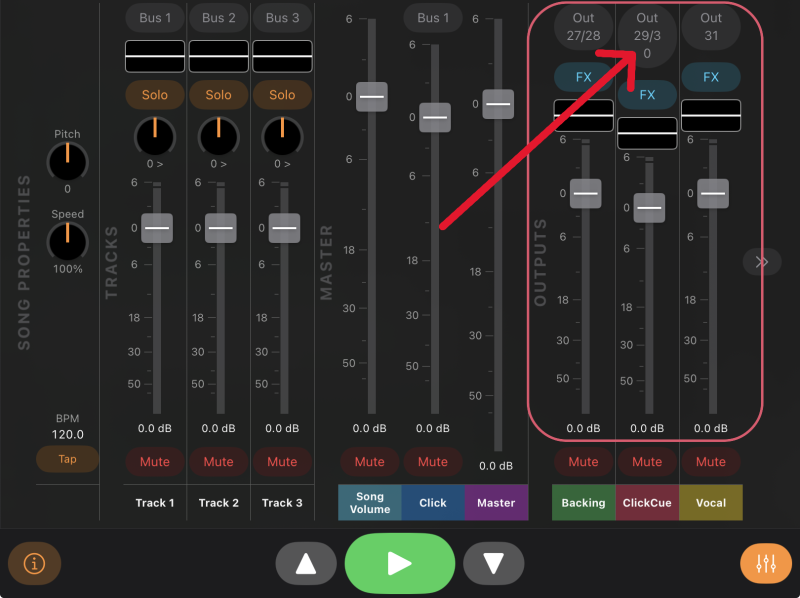This screenshot has height=598, width=800.
Task: Open FX for Out 31 output
Action: pos(711,77)
